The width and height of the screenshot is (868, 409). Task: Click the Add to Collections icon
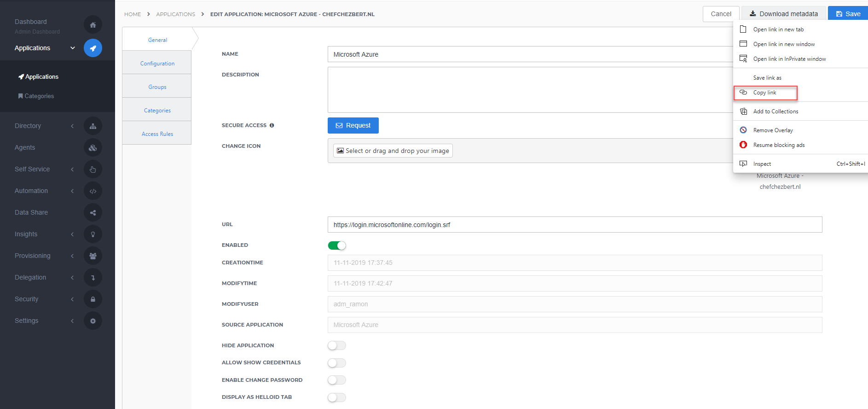pos(743,111)
